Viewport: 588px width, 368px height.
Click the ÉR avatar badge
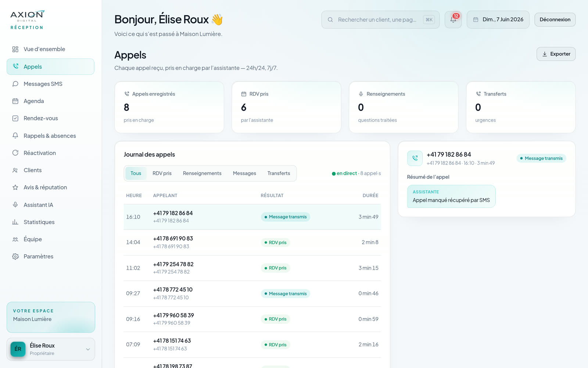pos(18,349)
